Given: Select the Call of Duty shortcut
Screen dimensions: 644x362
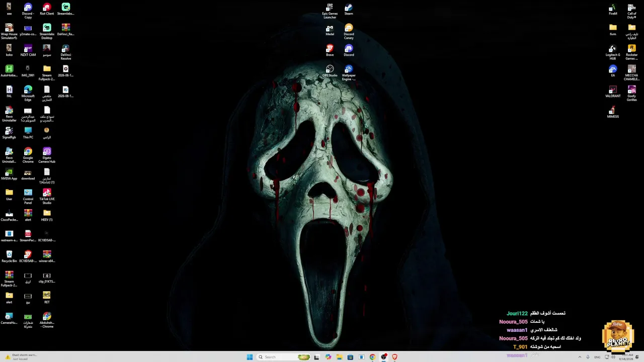Looking at the screenshot, I should pos(632,11).
